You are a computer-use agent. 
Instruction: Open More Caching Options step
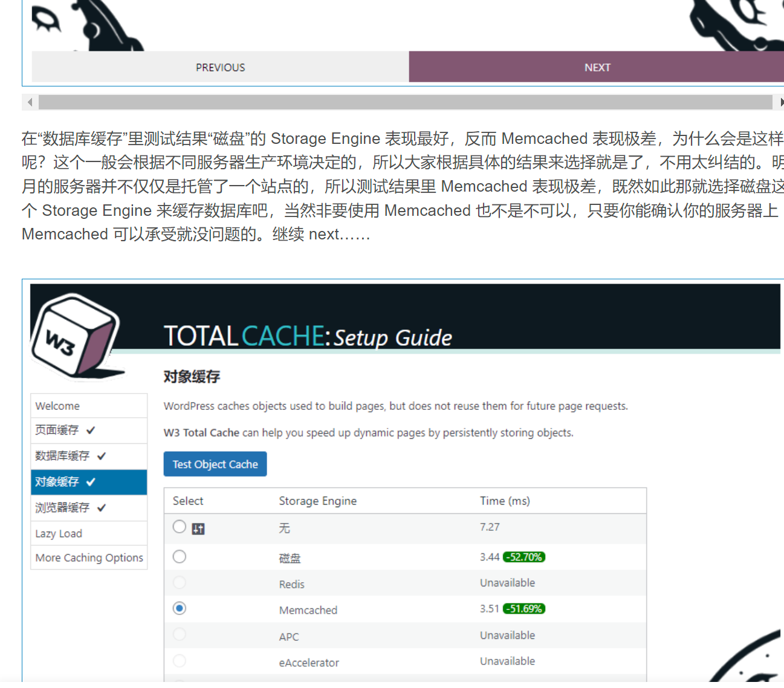89,557
